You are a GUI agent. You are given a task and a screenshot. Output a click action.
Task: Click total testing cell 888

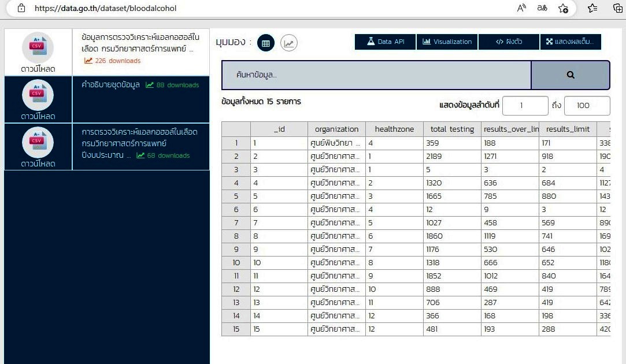point(453,289)
